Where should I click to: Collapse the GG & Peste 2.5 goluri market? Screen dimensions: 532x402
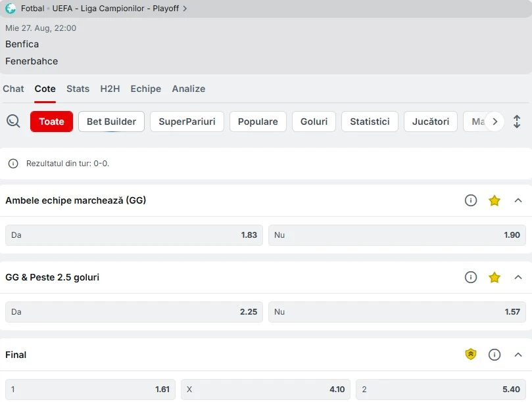click(x=518, y=277)
